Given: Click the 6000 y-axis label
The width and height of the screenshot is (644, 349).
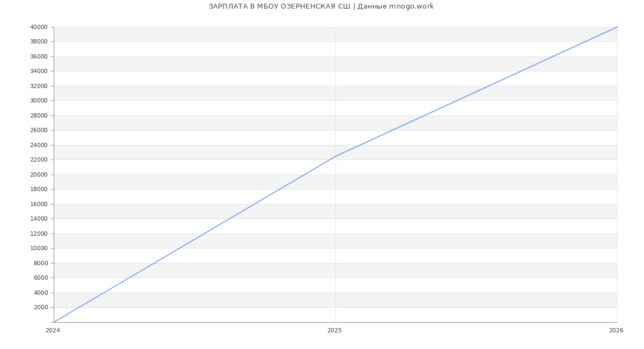Looking at the screenshot, I should pos(41,278).
